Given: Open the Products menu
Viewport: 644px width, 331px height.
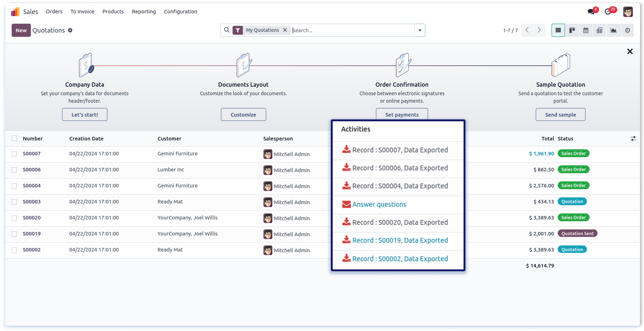Looking at the screenshot, I should (x=113, y=12).
